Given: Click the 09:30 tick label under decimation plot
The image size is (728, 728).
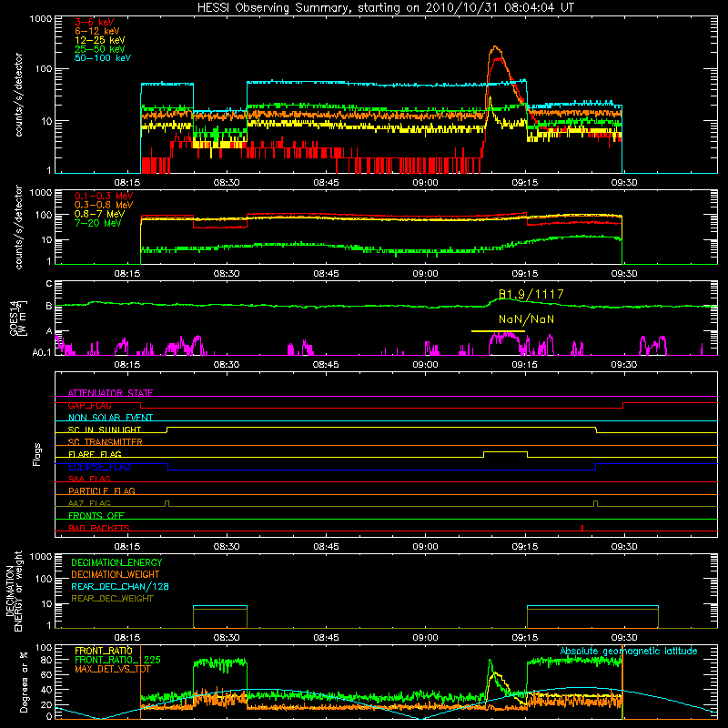Looking at the screenshot, I should [624, 638].
